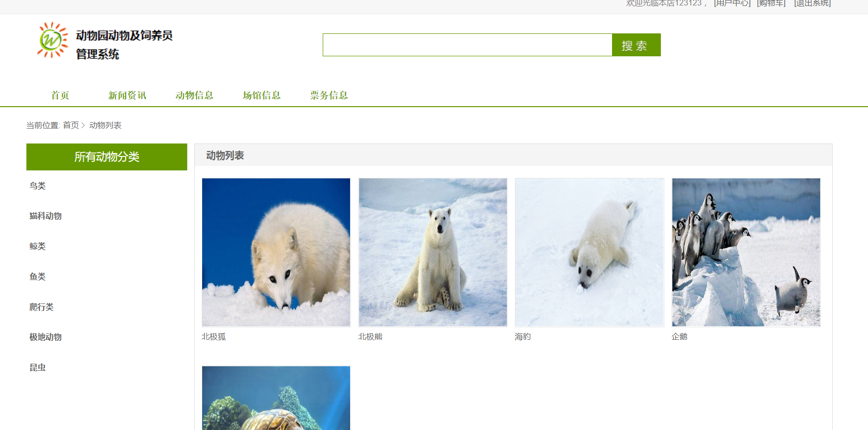Focus the search text input box
The width and height of the screenshot is (868, 430).
click(x=467, y=45)
